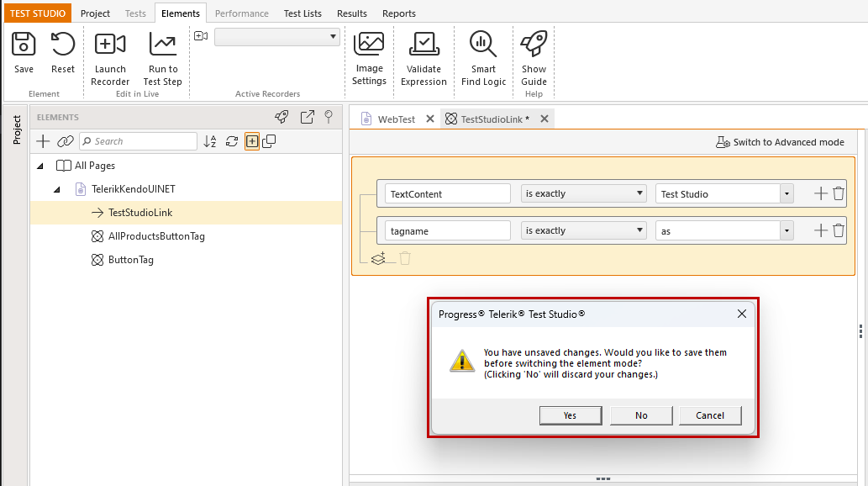Screen dimensions: 868x486
Task: Open the Test Lists tab
Action: tap(302, 13)
